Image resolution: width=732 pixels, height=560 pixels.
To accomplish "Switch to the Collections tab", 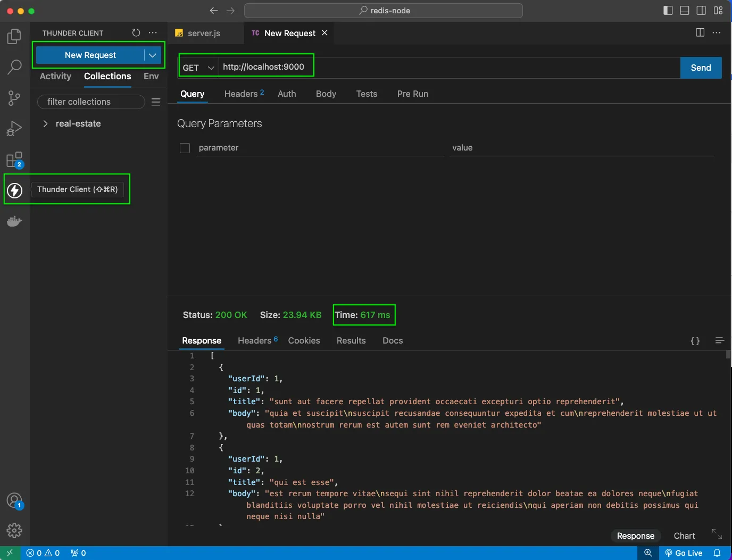I will coord(107,76).
